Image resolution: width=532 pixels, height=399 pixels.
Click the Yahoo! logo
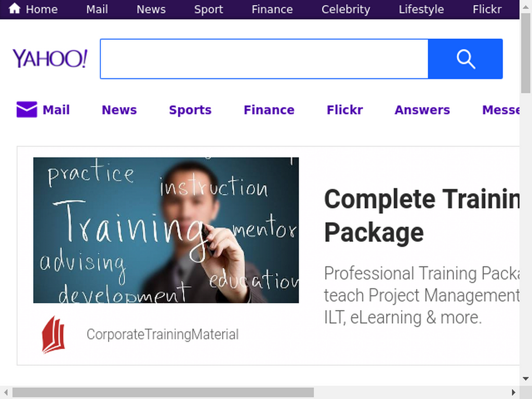[50, 58]
